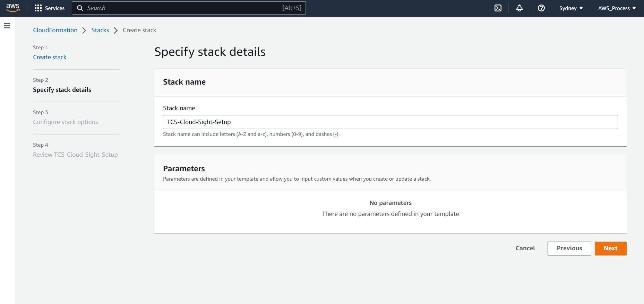This screenshot has width=644, height=304.
Task: Return to Step 1 Create stack
Action: pyautogui.click(x=50, y=57)
